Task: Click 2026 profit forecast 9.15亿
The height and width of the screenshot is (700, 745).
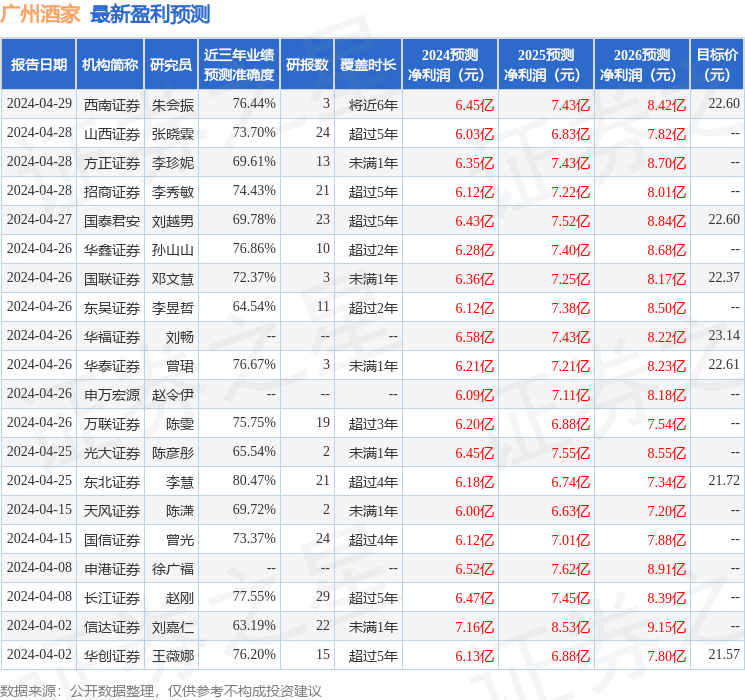Action: click(x=667, y=627)
